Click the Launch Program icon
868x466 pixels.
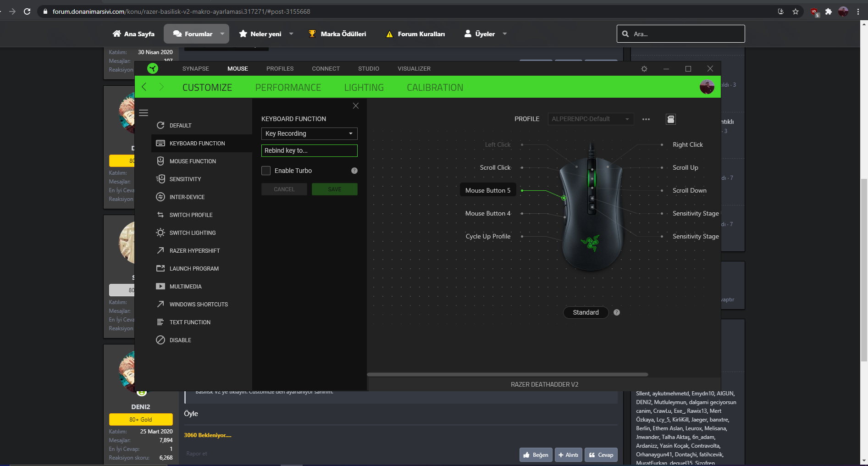pyautogui.click(x=160, y=268)
